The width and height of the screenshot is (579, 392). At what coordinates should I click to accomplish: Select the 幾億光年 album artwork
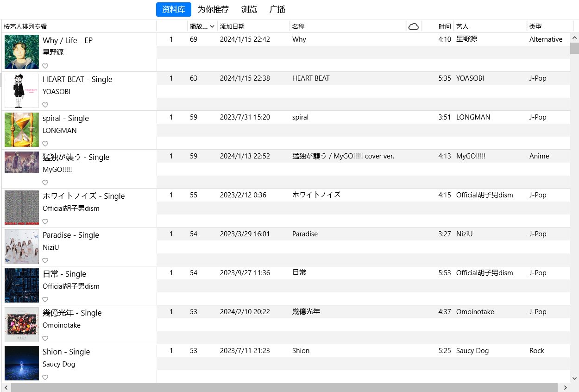[x=22, y=324]
